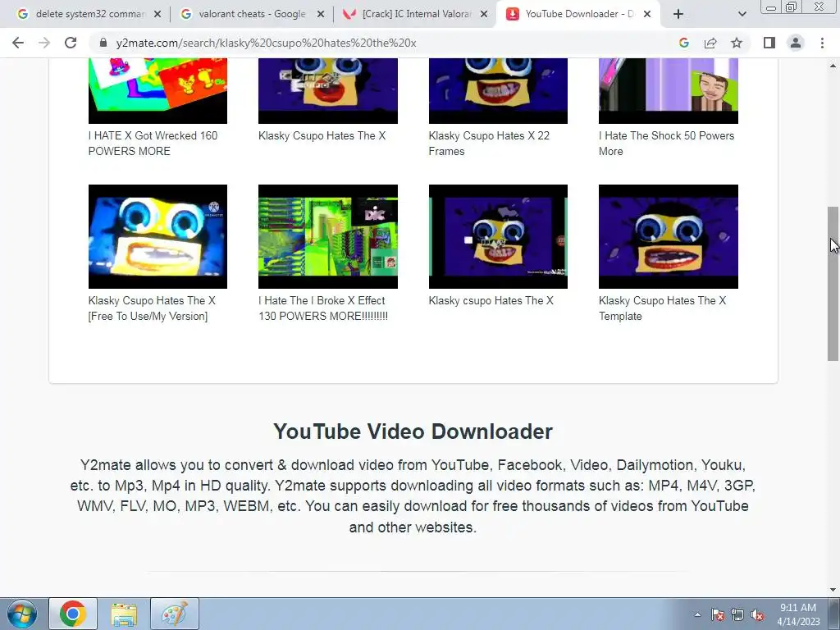
Task: Open the taskbar clock and date
Action: (x=798, y=614)
